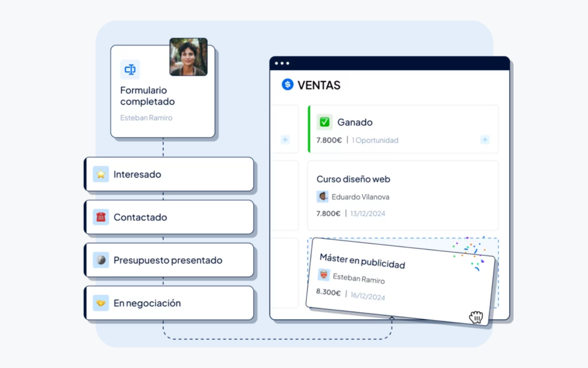Click the icon beside Presupuesto presentado
Viewport: 588px width, 368px height.
tap(101, 260)
